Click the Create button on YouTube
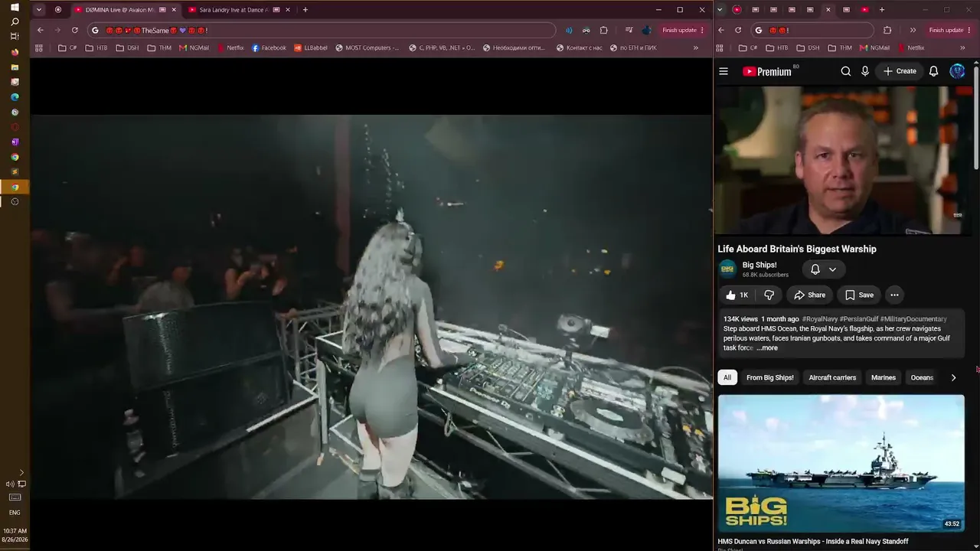 (900, 71)
